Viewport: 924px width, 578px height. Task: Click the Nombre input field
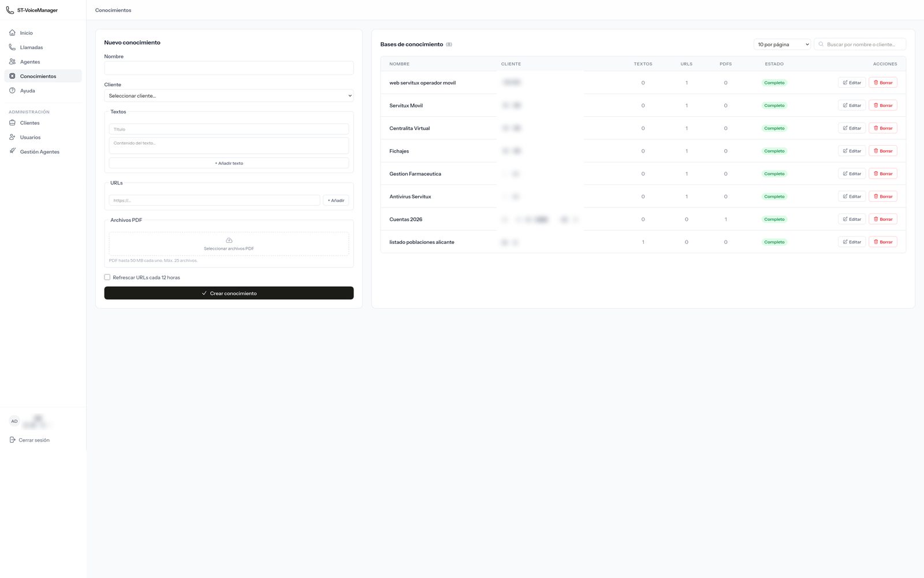[229, 68]
